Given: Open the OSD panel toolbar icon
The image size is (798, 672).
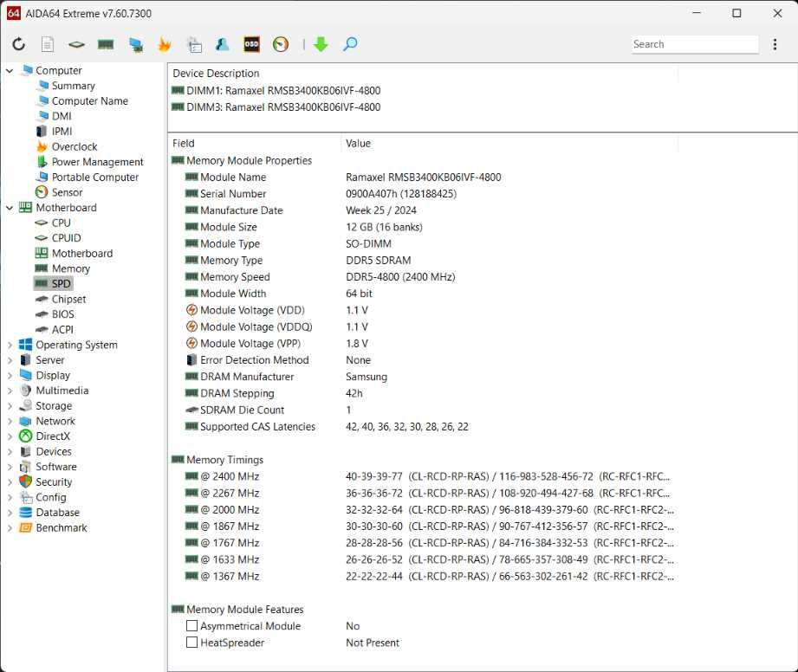Looking at the screenshot, I should (x=251, y=44).
